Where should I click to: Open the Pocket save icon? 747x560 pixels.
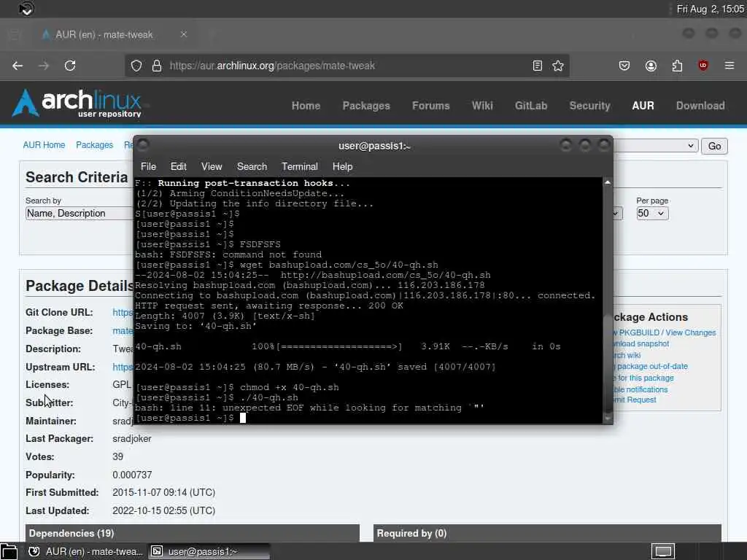pos(624,66)
